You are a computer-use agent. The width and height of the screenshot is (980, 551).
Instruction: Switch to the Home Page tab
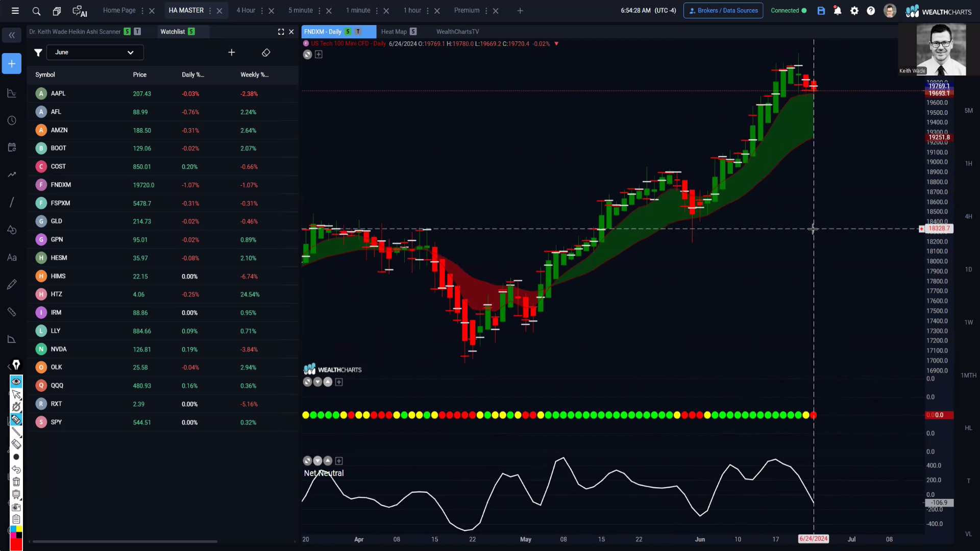(x=119, y=10)
